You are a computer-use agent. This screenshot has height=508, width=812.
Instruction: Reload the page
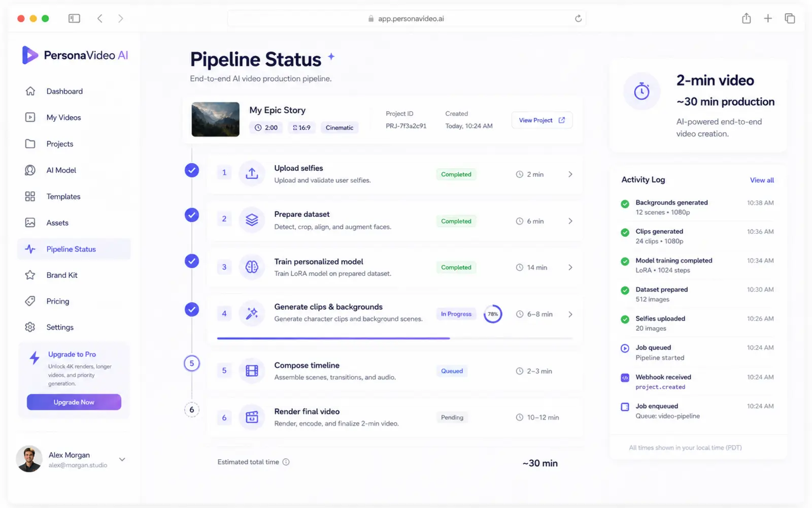point(578,18)
